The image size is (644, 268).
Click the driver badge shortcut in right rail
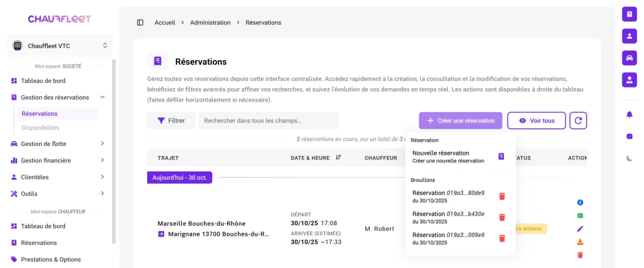tap(629, 80)
